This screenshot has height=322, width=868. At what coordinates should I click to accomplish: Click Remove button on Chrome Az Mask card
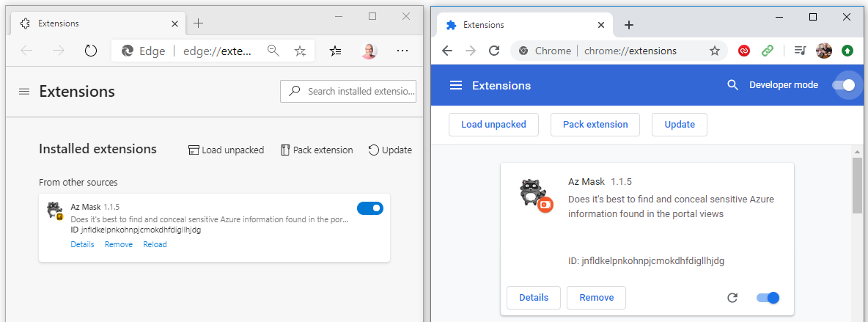(596, 298)
